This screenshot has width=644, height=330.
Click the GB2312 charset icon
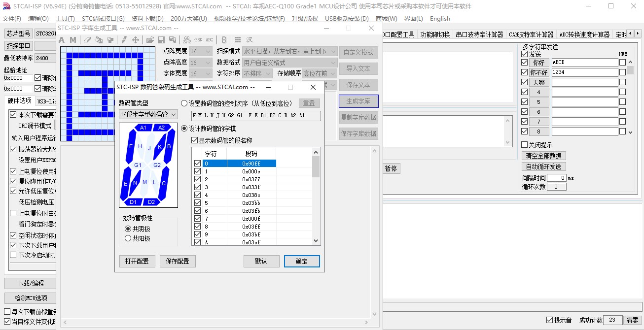coord(187,40)
